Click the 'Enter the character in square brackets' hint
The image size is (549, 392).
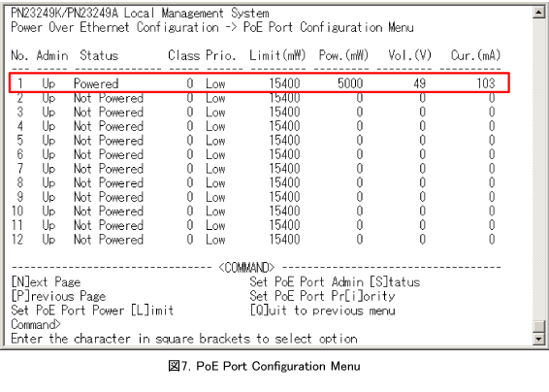[x=184, y=339]
